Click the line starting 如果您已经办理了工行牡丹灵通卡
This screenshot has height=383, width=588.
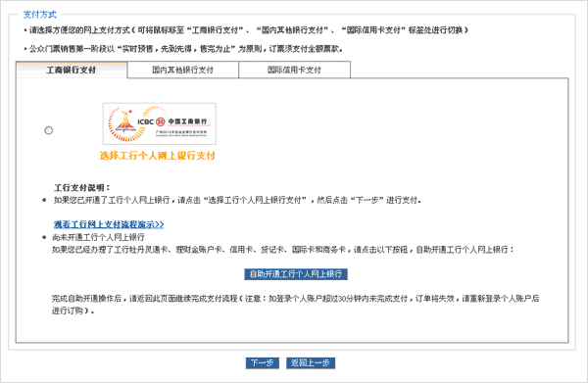[283, 250]
